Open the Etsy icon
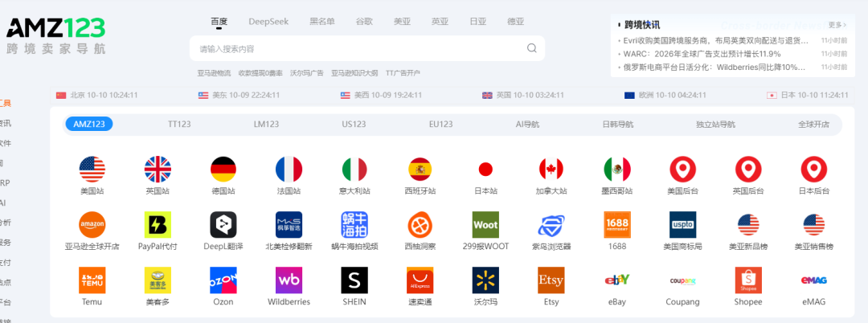The image size is (868, 323). coord(551,280)
